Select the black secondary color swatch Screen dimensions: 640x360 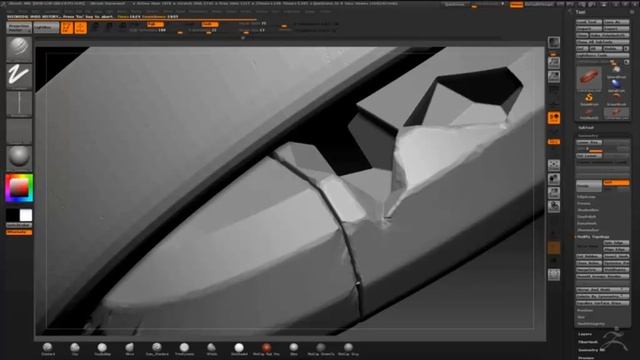(x=12, y=215)
